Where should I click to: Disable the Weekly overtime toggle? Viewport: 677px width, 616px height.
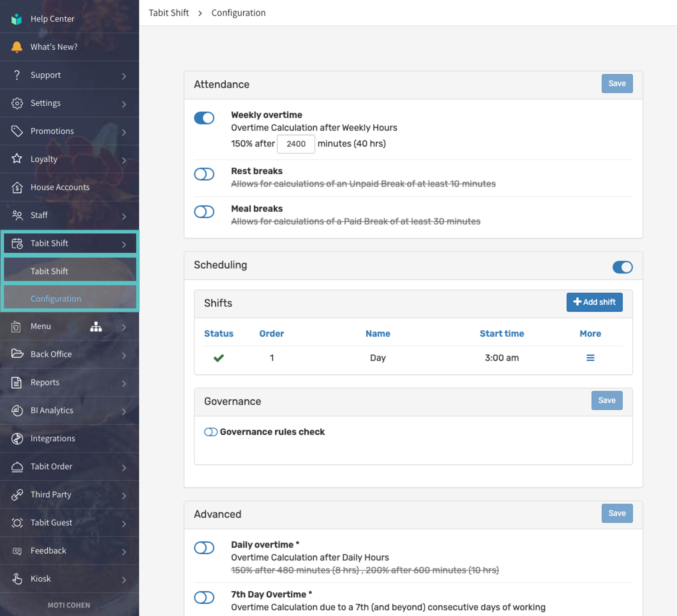coord(204,118)
